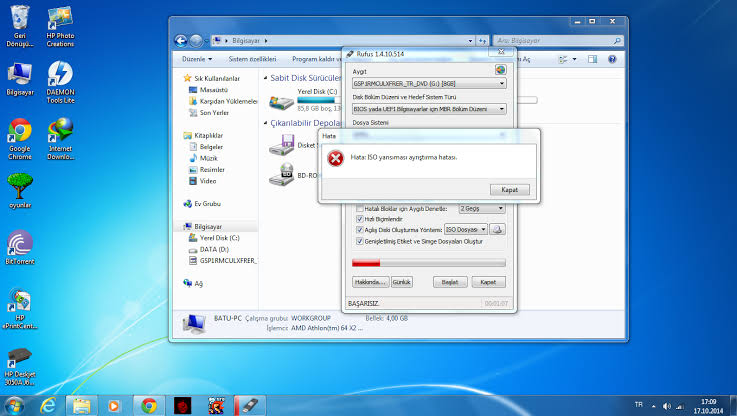
Task: Click the Explorer back navigation arrow
Action: coord(181,41)
